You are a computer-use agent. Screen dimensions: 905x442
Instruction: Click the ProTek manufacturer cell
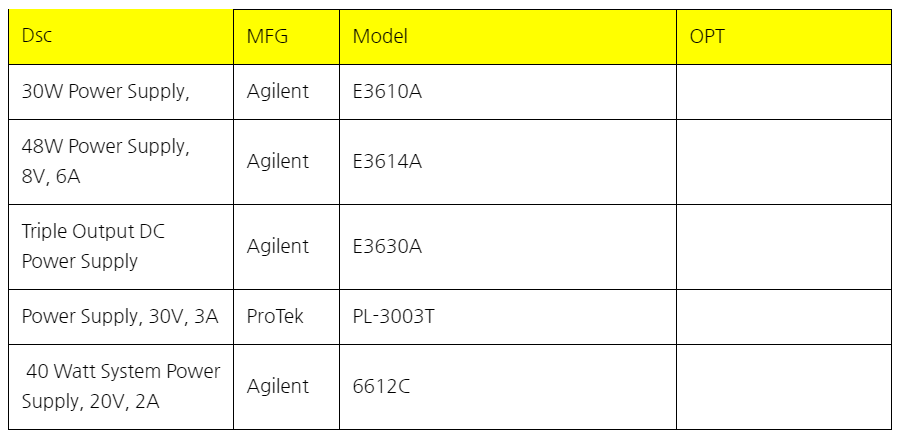[x=275, y=316]
